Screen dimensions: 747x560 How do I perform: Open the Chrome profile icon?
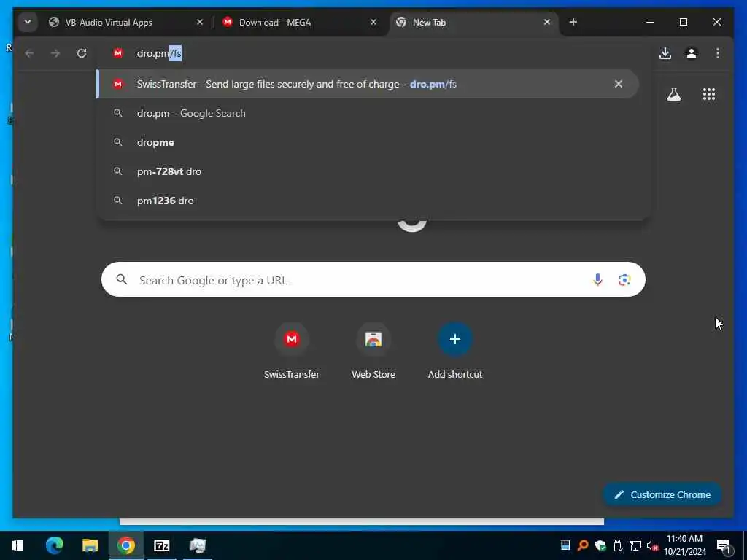pos(692,53)
